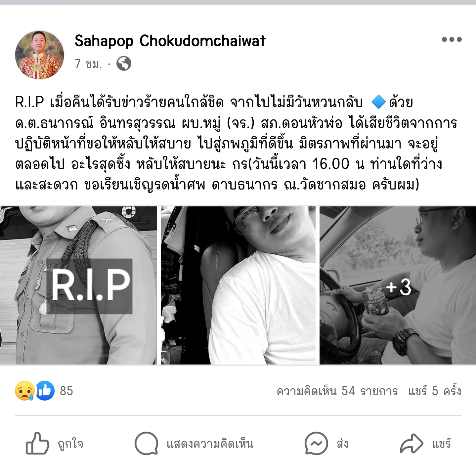Open the middle photo of man in white shirt

238,285
